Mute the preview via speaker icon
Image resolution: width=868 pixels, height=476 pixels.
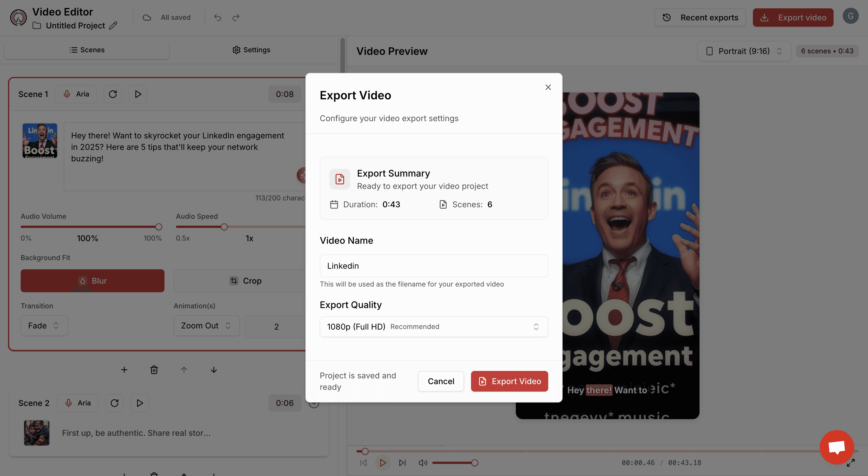click(423, 463)
